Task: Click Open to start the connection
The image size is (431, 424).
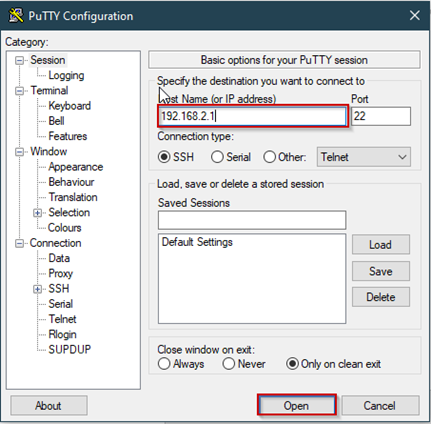Action: [296, 406]
